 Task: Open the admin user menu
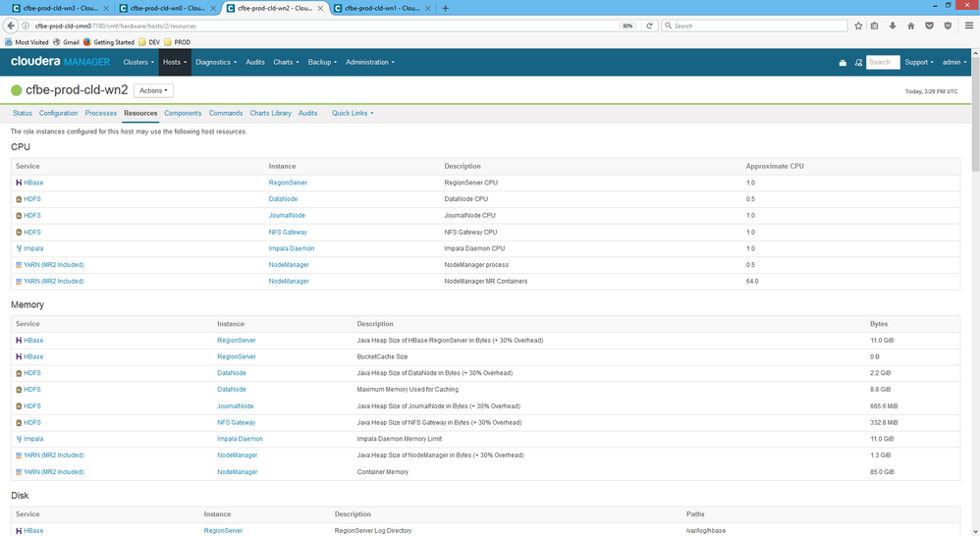tap(954, 63)
